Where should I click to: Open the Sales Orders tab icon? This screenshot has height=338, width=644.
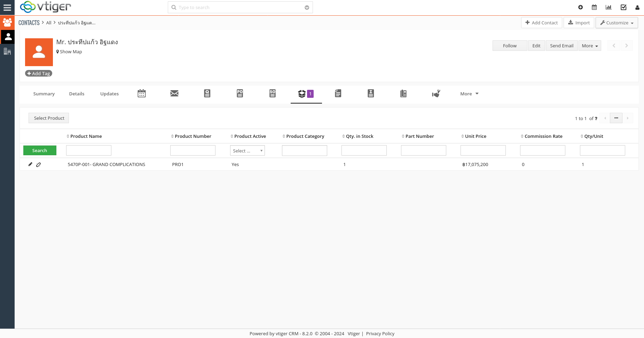tap(273, 93)
